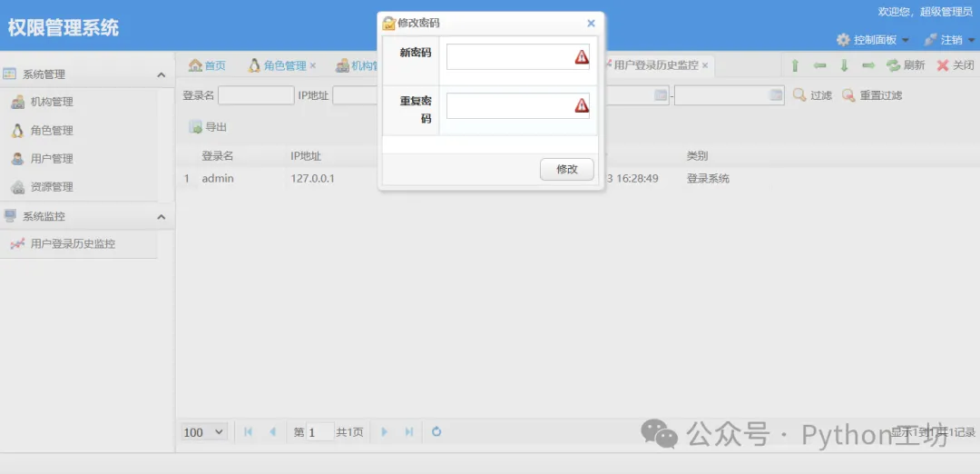Viewport: 980px width, 474px height.
Task: Click warning icon in 重复密码 field
Action: coord(582,105)
